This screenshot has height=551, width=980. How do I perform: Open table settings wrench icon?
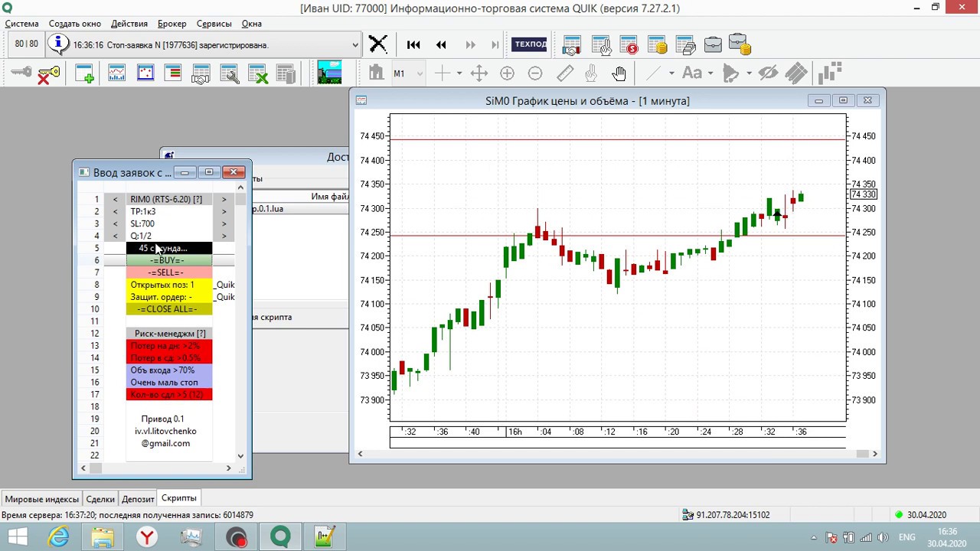[x=229, y=73]
